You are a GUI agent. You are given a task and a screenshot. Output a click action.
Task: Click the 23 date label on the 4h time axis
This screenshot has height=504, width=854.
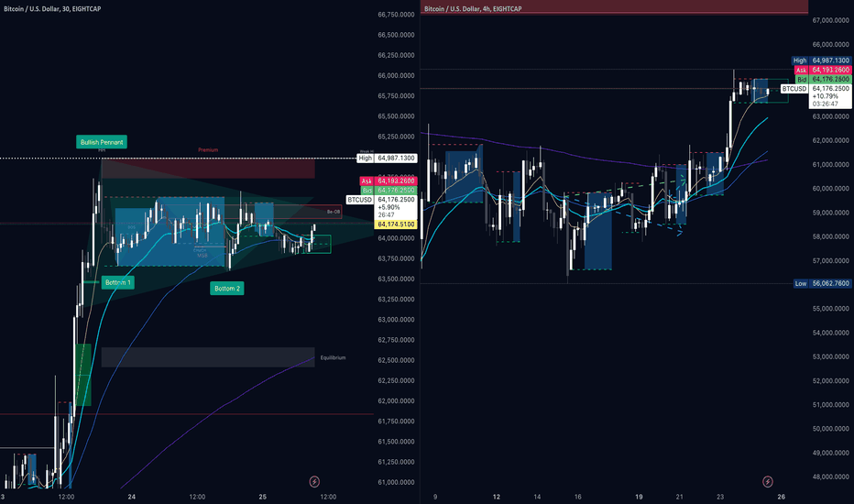[x=720, y=497]
